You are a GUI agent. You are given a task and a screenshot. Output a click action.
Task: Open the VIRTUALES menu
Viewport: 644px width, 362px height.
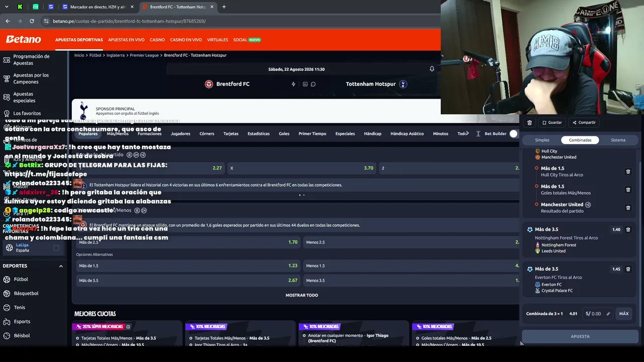click(217, 40)
